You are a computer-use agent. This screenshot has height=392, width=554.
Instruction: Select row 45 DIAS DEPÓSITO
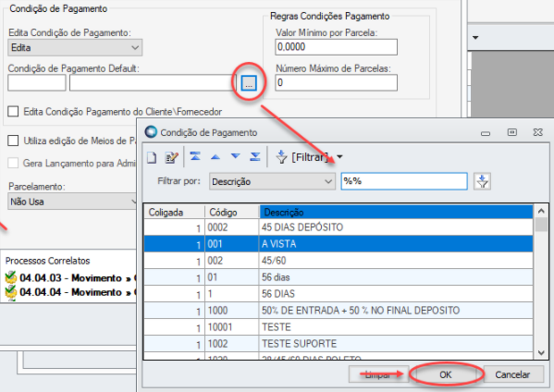click(x=339, y=227)
